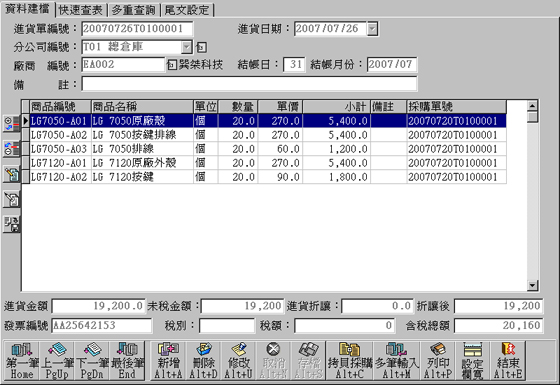
Task: Click the 備註 remarks input field
Action: [249, 84]
